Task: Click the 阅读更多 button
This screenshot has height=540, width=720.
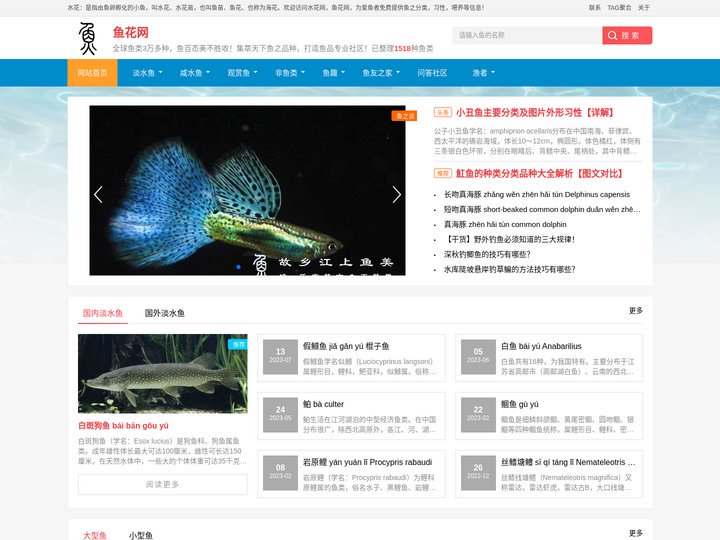Action: click(163, 484)
